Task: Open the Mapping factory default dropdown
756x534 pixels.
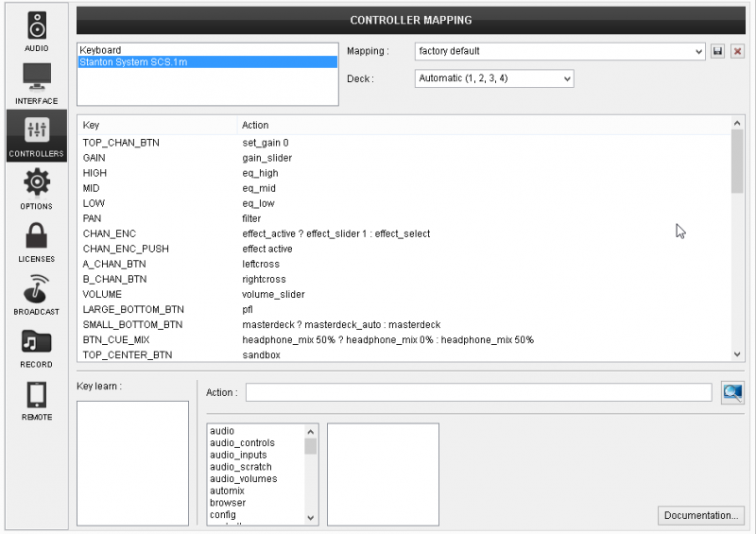Action: pyautogui.click(x=559, y=51)
